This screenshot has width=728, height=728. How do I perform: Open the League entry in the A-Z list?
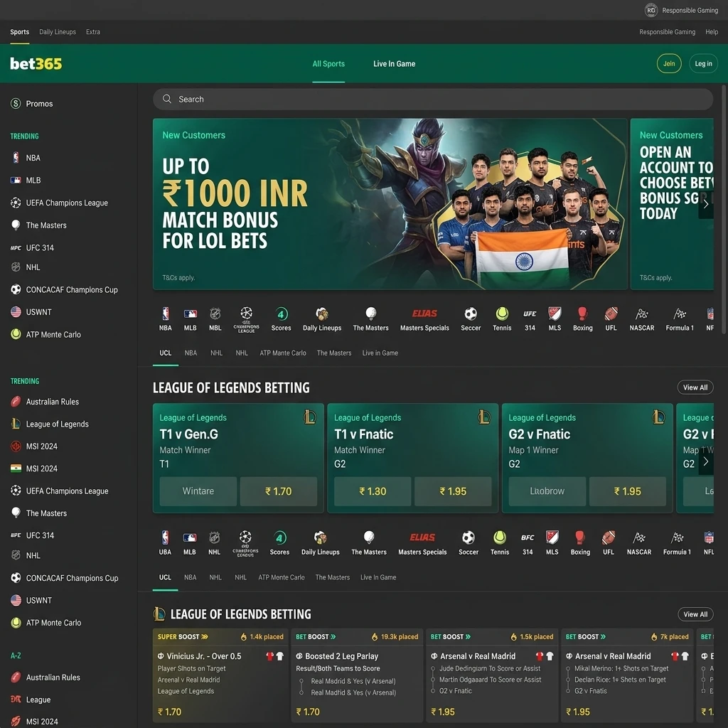click(30, 700)
